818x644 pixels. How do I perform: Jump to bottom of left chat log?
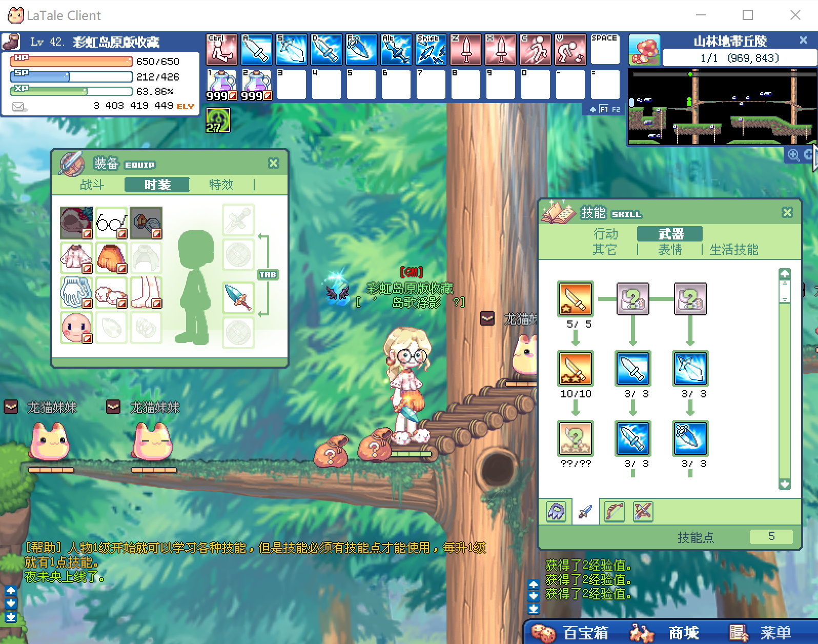[x=11, y=617]
